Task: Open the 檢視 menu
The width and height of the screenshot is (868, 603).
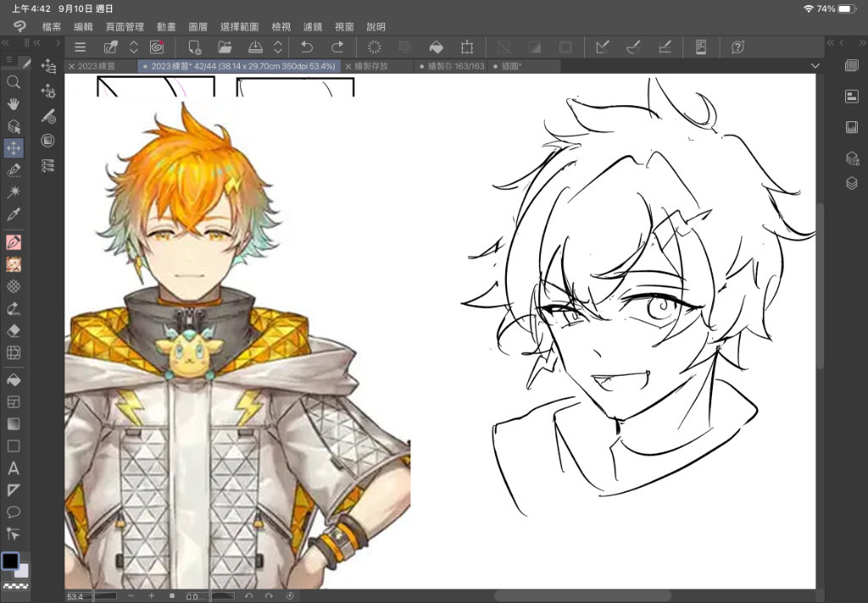Action: point(281,26)
